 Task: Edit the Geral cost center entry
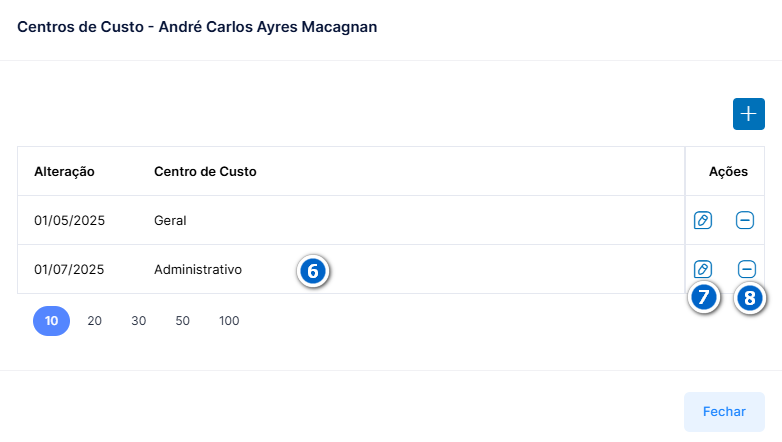pyautogui.click(x=703, y=220)
